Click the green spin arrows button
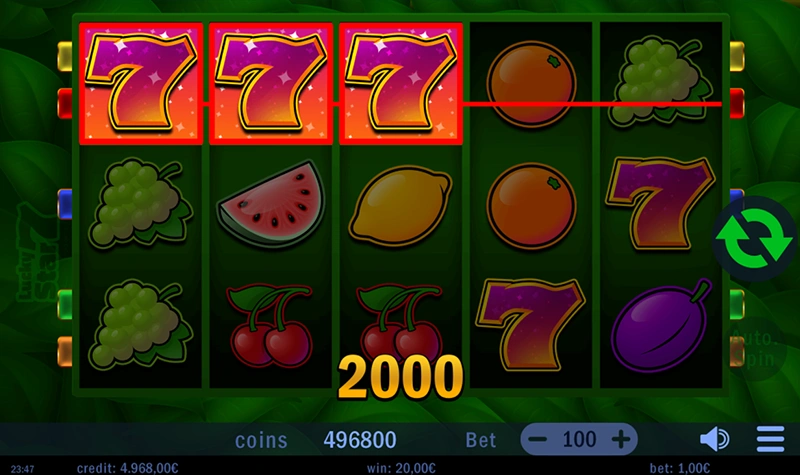800x475 pixels. tap(754, 239)
